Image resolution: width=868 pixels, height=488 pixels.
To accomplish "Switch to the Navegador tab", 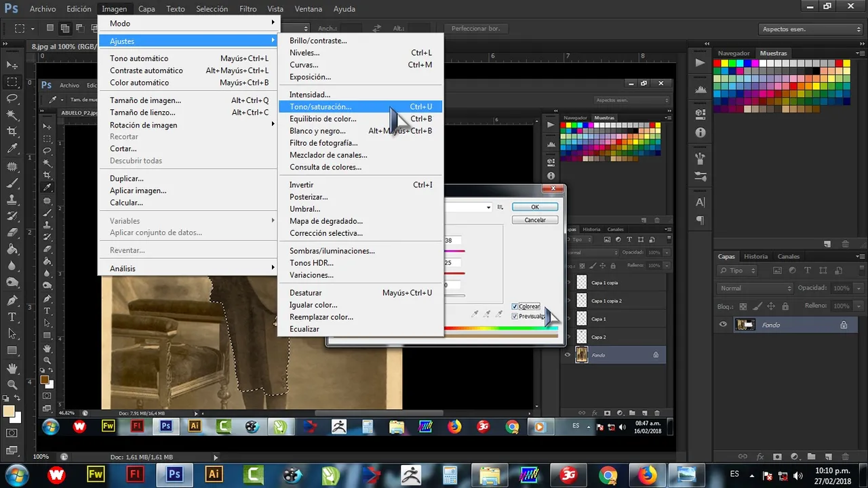I will tap(734, 53).
